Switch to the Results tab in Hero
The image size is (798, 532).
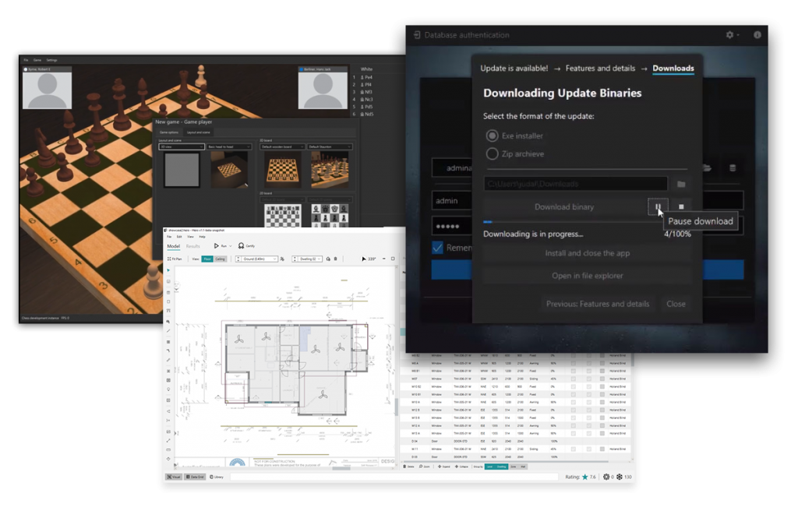192,246
